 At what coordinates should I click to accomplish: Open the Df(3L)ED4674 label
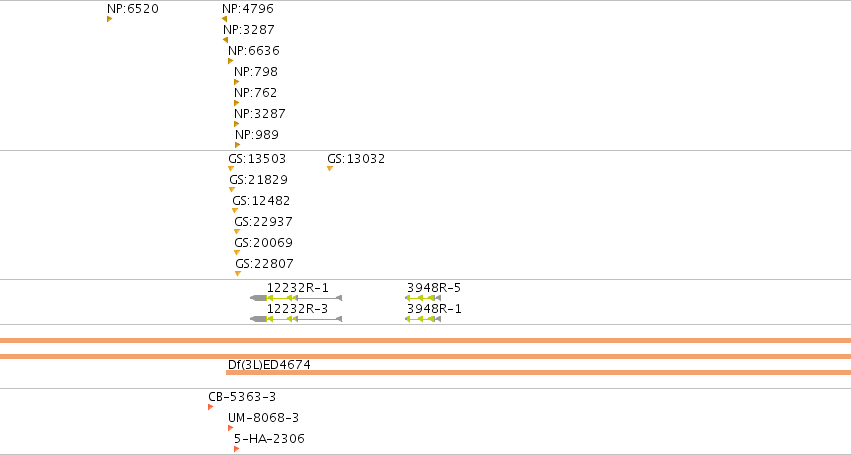269,365
